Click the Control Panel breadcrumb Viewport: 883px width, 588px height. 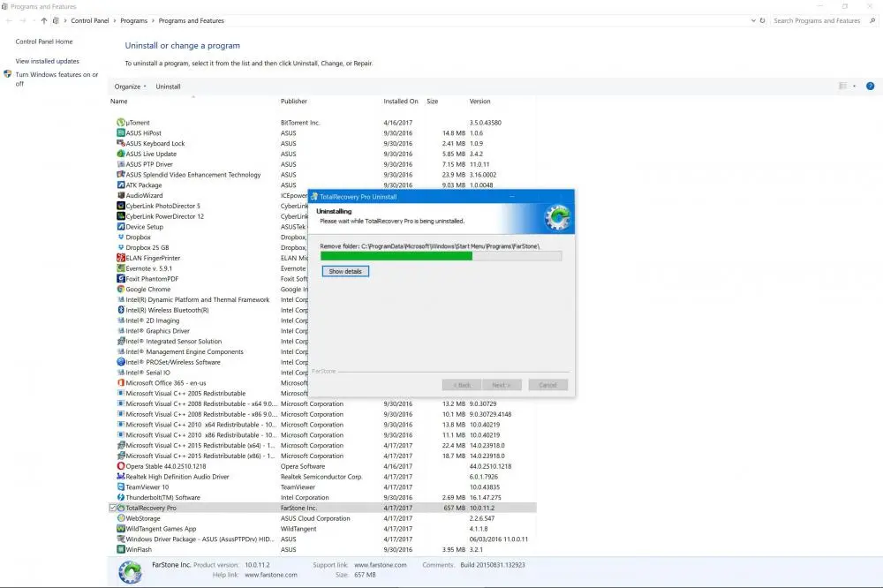pos(89,21)
